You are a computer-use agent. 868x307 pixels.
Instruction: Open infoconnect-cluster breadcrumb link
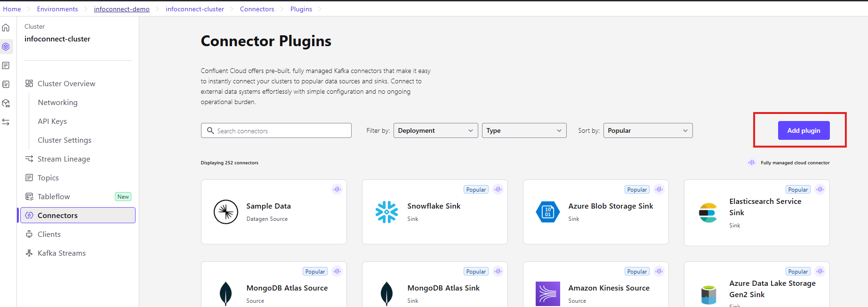coord(195,9)
